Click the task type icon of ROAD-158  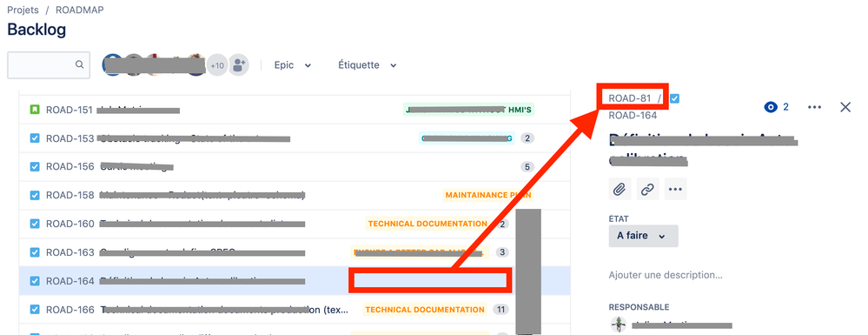[x=35, y=195]
